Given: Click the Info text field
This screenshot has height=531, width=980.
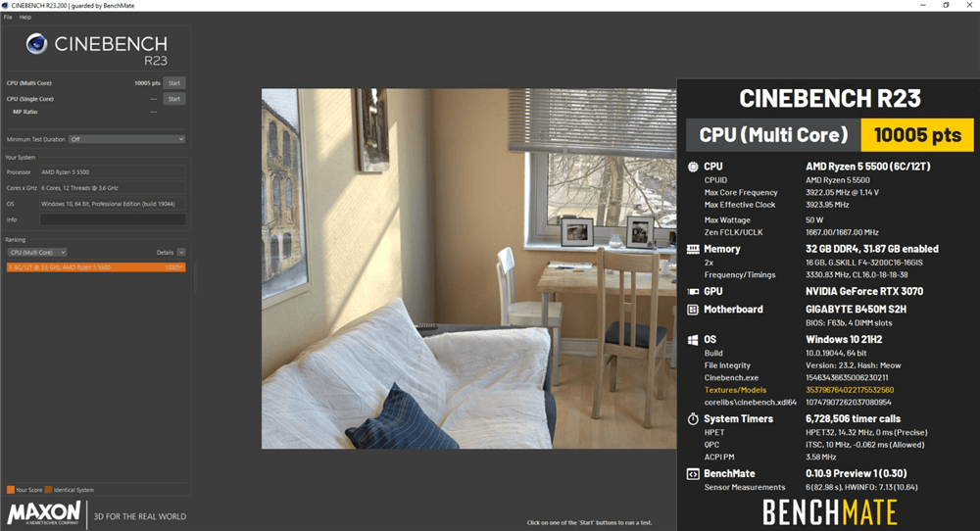Looking at the screenshot, I should [x=112, y=219].
